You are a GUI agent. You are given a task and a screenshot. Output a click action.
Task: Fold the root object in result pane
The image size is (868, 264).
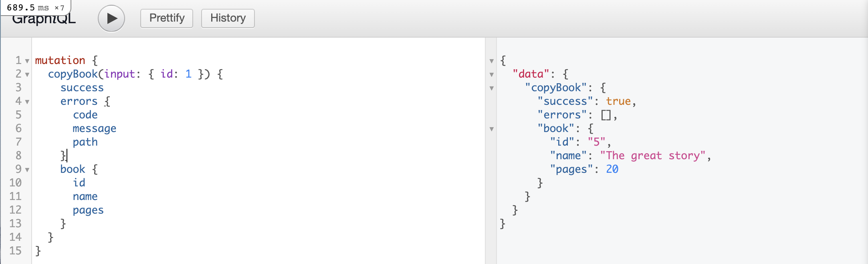[x=492, y=61]
